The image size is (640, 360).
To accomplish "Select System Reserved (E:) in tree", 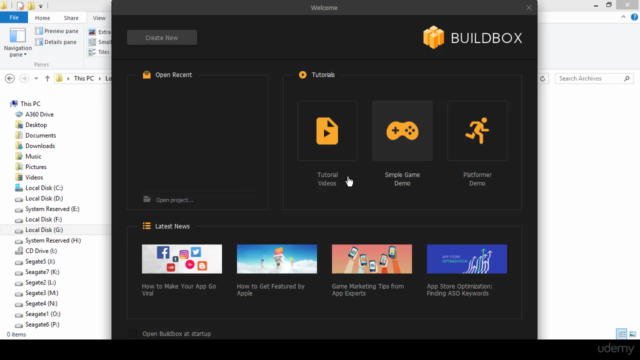I will tap(52, 209).
